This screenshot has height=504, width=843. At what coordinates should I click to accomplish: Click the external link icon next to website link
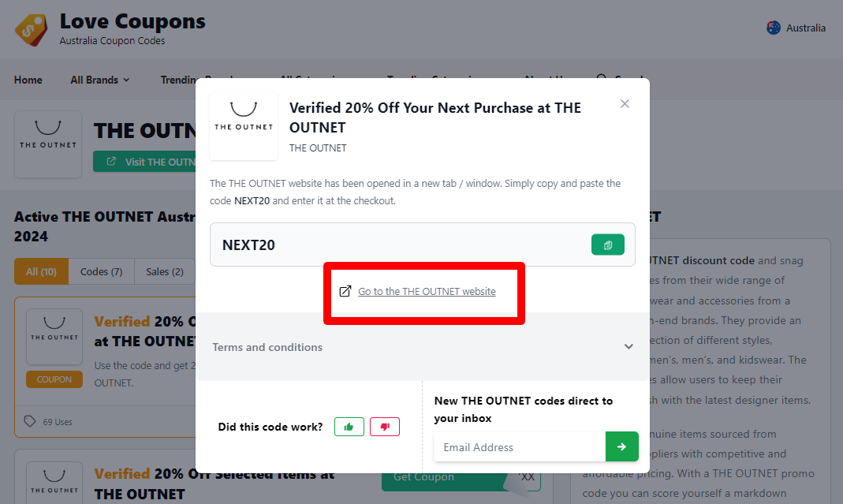point(345,291)
